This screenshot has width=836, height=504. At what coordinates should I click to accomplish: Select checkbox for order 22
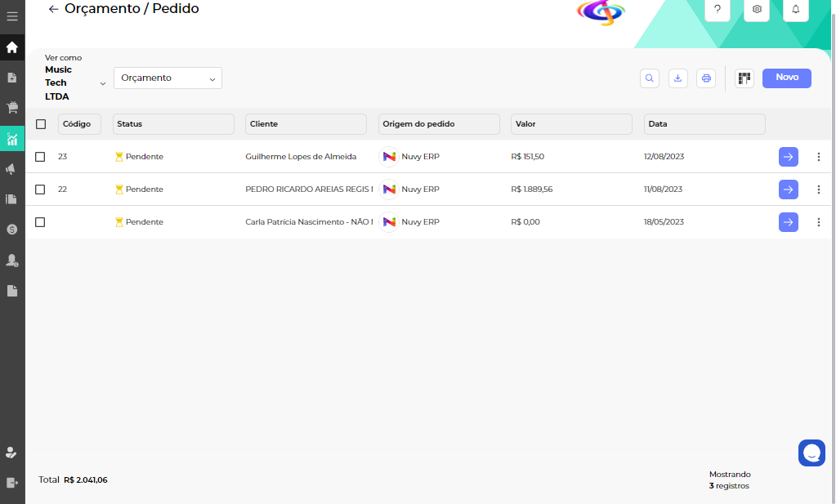click(x=40, y=190)
